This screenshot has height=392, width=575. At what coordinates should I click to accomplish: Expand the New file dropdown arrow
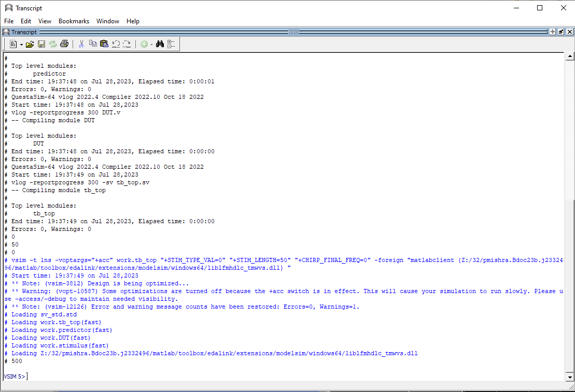tap(21, 45)
